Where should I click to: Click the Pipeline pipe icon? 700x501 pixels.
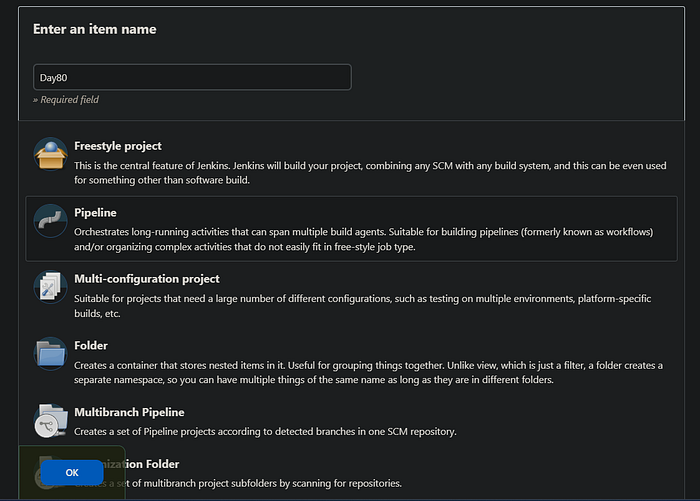50,221
